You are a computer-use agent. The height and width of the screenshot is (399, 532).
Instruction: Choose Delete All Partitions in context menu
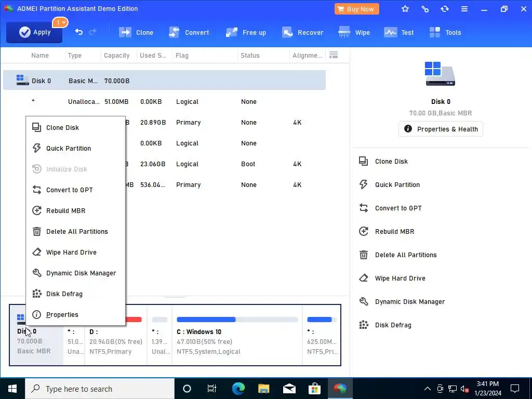tap(76, 231)
